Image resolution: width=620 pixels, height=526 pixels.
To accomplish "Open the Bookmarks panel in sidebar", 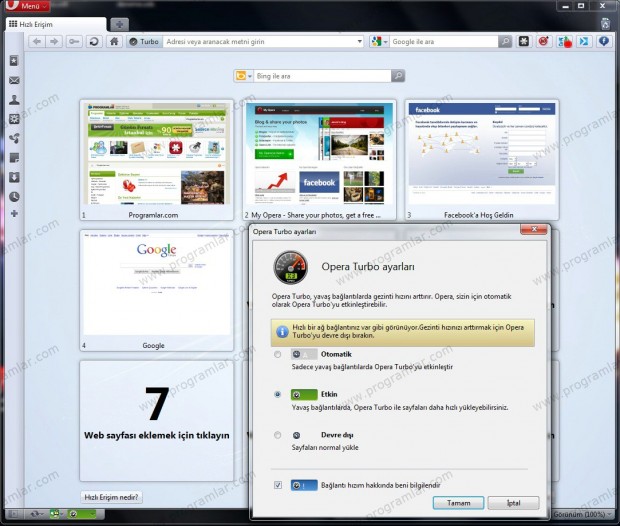I will [14, 61].
